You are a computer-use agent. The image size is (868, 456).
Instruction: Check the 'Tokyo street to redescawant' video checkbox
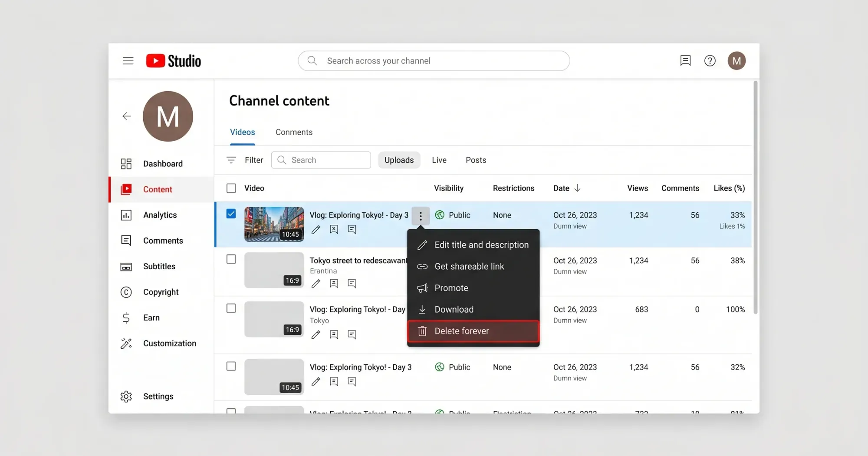pos(231,259)
